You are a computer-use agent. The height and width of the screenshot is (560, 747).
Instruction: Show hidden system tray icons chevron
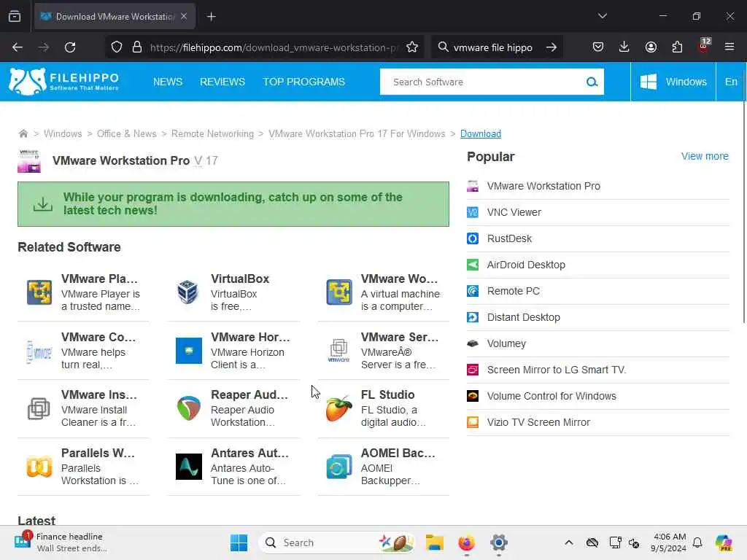pyautogui.click(x=569, y=542)
